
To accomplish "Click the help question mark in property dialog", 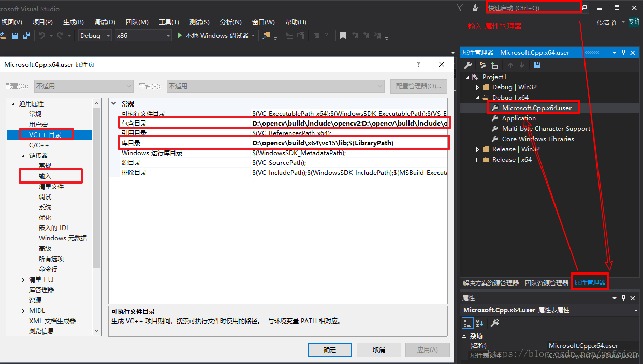I will (x=418, y=64).
